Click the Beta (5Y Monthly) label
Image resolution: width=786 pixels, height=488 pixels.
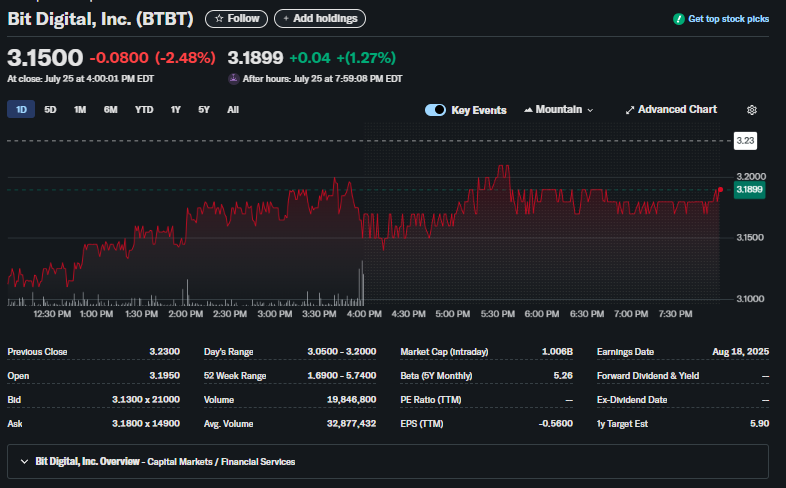point(436,376)
